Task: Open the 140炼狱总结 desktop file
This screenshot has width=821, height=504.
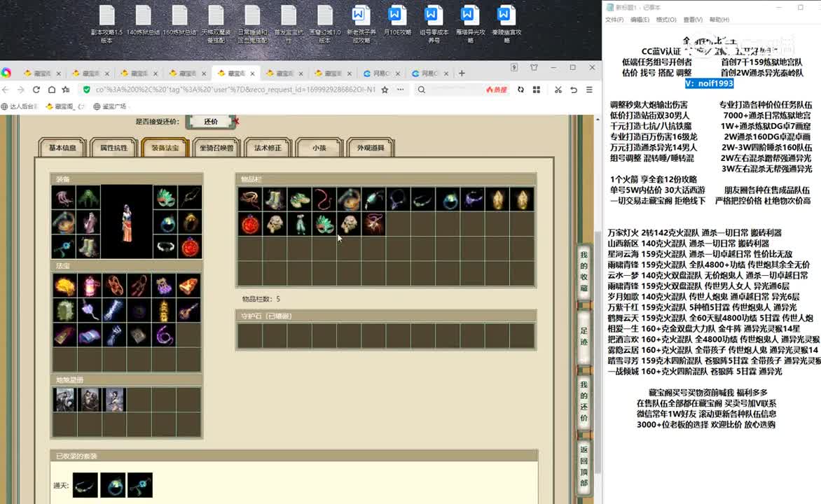Action: 143,21
